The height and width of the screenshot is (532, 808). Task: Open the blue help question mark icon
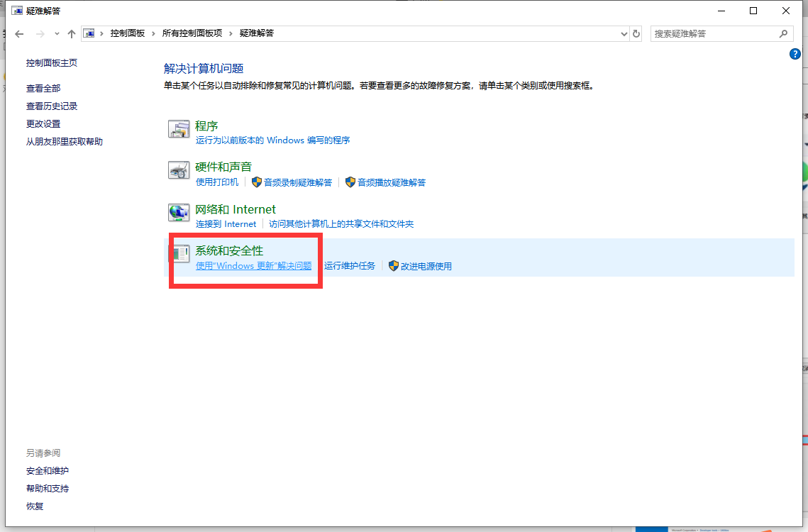(x=795, y=55)
